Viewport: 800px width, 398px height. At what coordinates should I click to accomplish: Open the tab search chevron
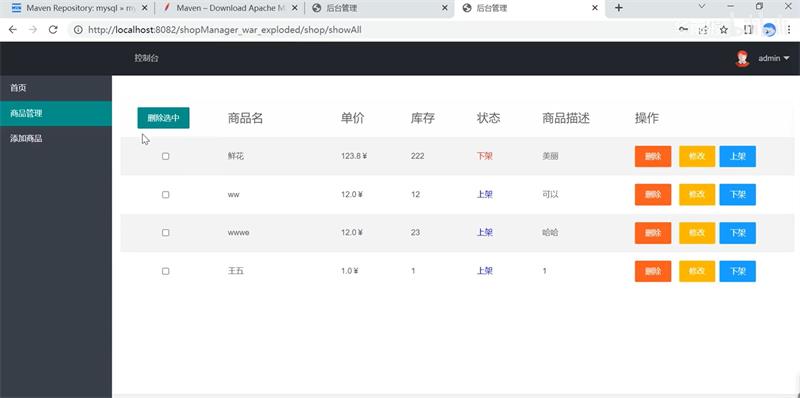[x=702, y=7]
